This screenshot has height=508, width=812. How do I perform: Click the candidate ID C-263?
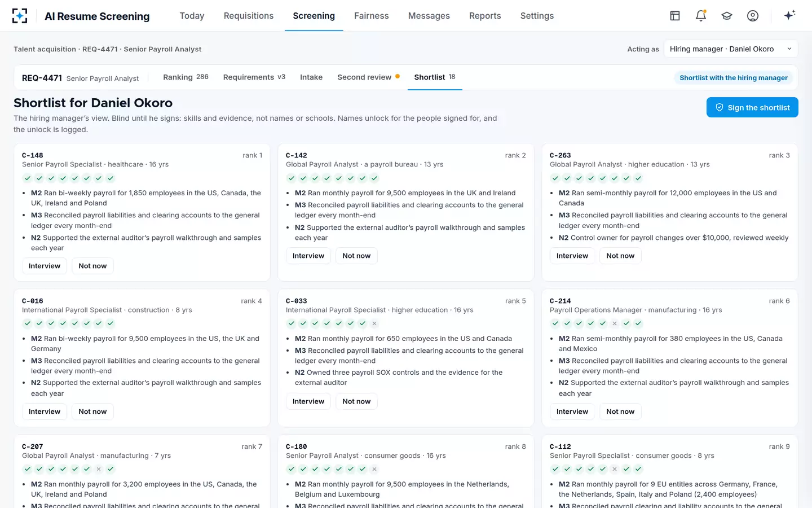click(x=561, y=155)
